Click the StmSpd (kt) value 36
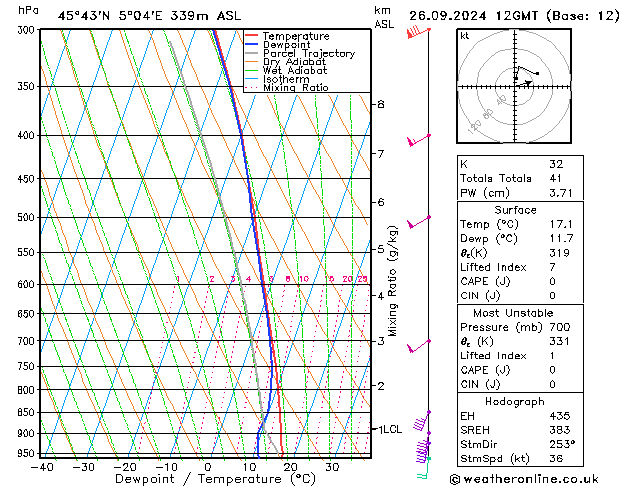 556,458
